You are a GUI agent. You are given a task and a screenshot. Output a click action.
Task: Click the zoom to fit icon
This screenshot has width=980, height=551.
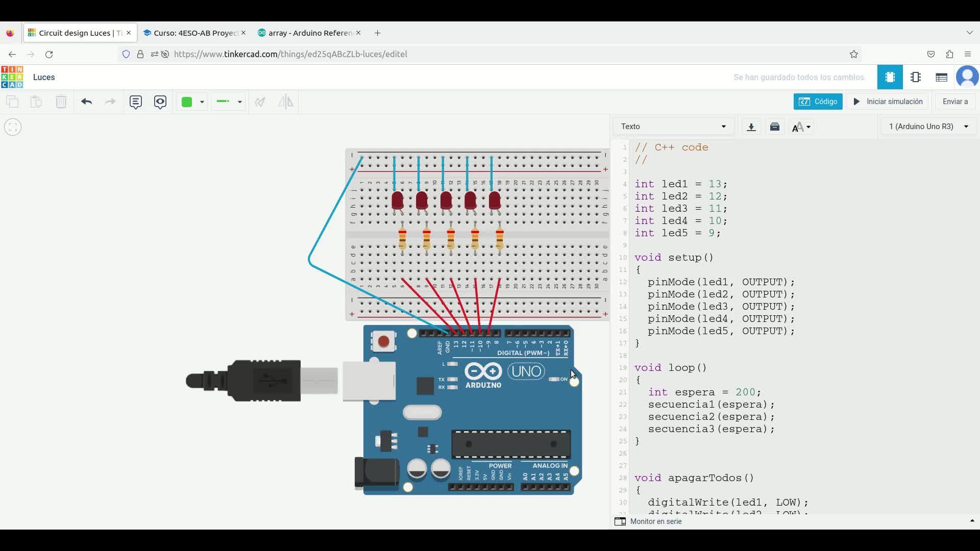(x=13, y=127)
